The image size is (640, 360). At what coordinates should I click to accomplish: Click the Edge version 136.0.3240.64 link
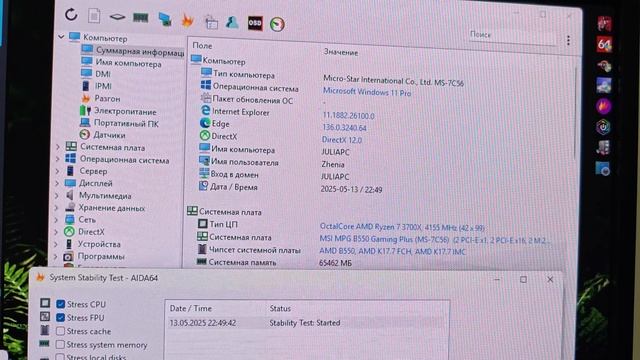pyautogui.click(x=344, y=128)
